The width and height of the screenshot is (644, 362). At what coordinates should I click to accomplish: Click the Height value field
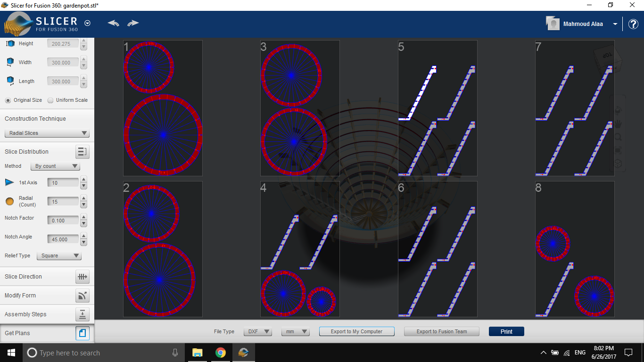(63, 44)
